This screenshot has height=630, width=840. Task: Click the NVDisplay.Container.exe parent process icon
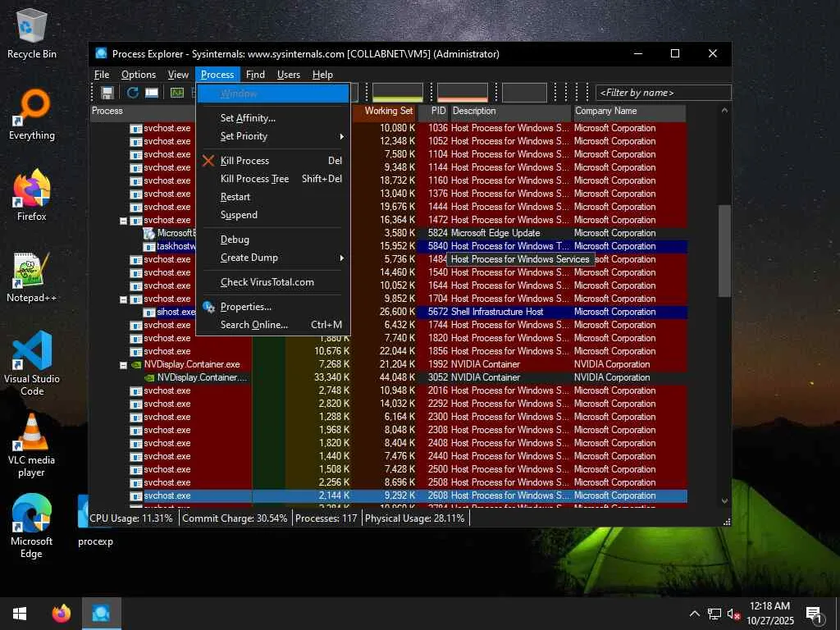coord(137,364)
